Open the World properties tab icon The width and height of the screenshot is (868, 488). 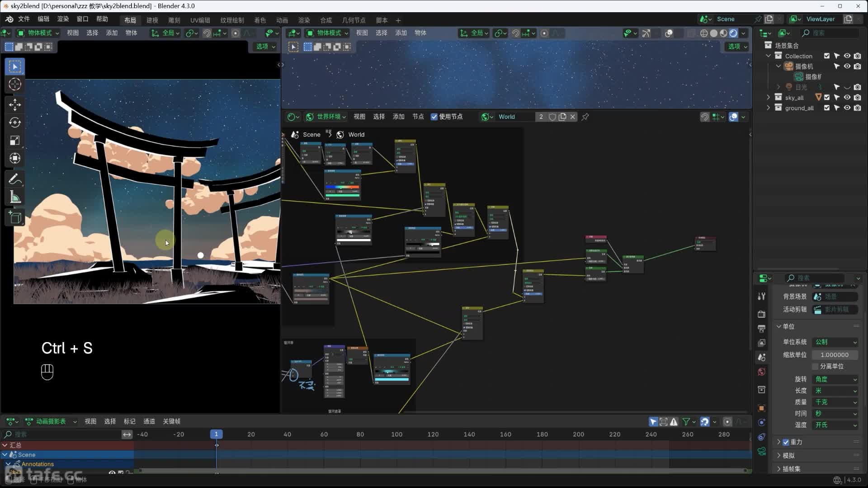(762, 372)
